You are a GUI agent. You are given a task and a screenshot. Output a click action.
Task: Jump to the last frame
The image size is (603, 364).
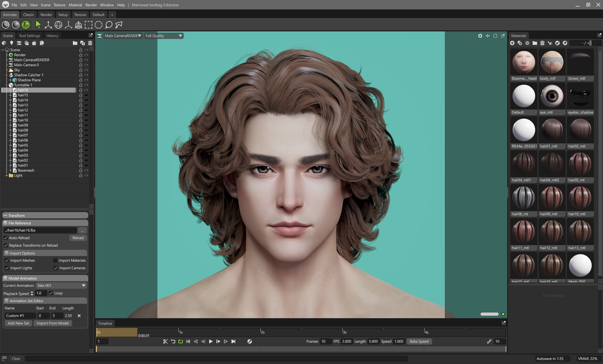coord(233,341)
